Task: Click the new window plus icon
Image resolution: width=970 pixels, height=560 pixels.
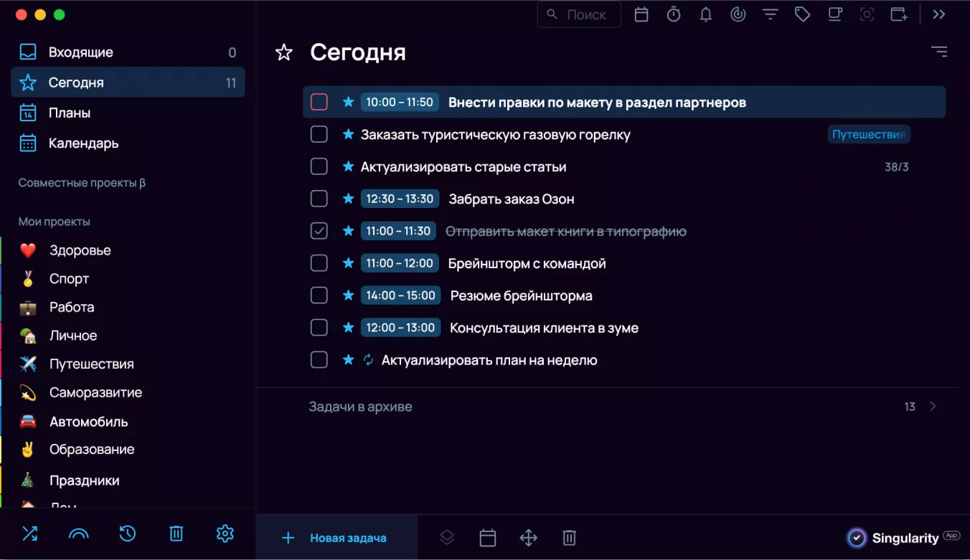Action: pos(899,14)
